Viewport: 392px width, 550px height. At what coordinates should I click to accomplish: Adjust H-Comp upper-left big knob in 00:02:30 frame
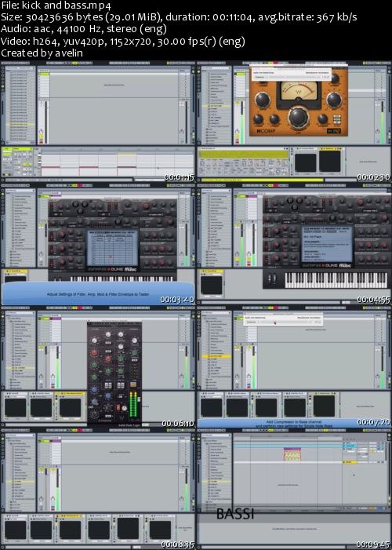coord(263,100)
